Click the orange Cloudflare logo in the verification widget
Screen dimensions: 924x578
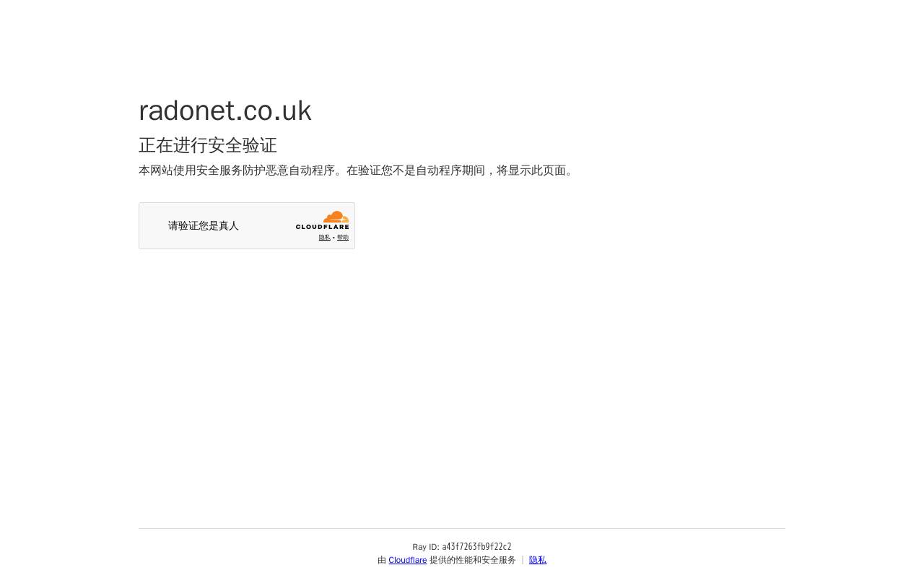pos(322,220)
